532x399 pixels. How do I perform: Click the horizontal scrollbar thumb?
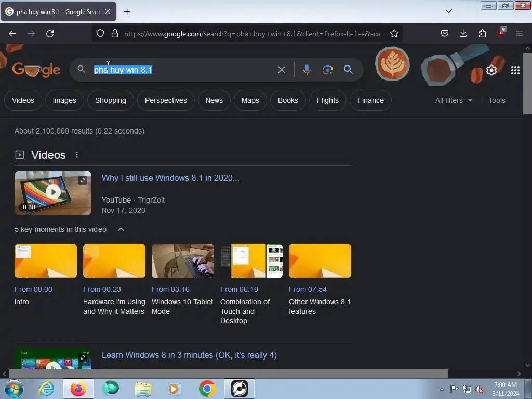click(228, 374)
